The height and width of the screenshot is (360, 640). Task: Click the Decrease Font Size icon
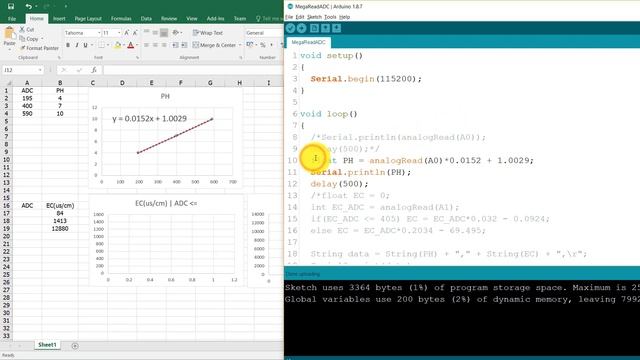click(135, 33)
